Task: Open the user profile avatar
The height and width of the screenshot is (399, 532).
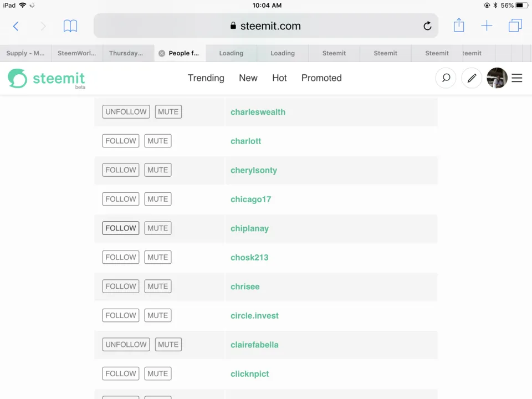Action: click(x=497, y=78)
